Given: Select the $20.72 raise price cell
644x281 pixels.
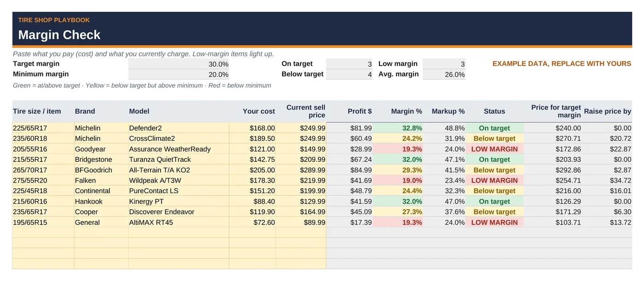Looking at the screenshot, I should (x=607, y=138).
